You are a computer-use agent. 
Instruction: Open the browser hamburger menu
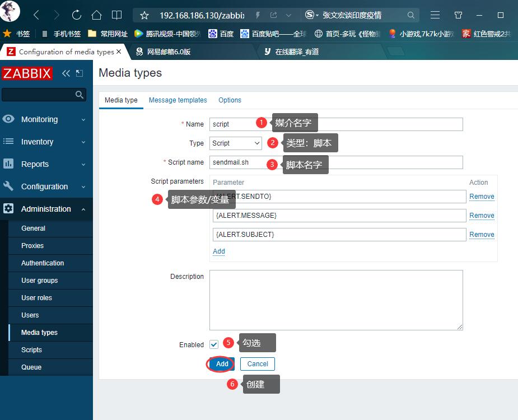coord(435,15)
